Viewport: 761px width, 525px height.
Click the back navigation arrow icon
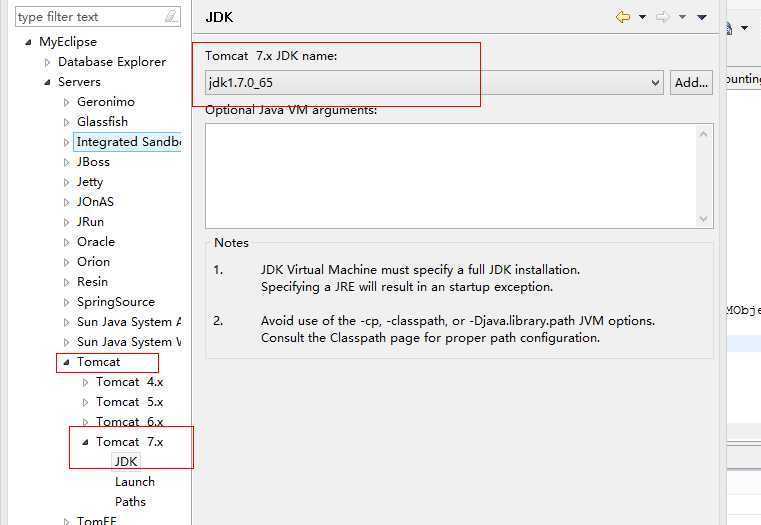[x=623, y=17]
